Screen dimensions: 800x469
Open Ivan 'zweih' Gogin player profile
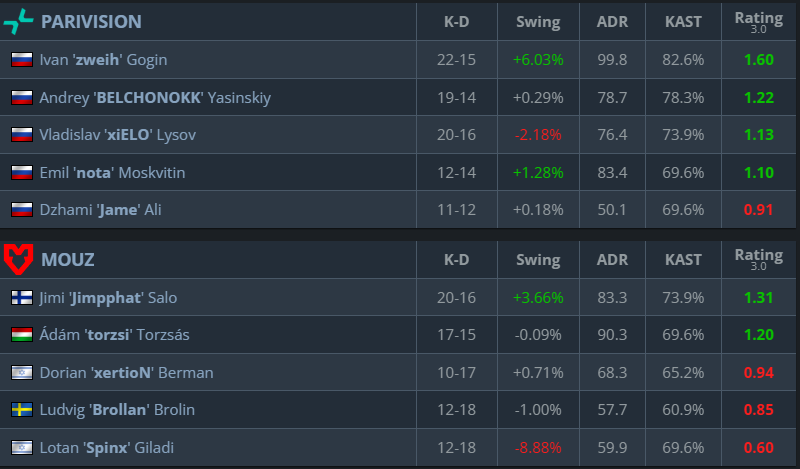[103, 60]
